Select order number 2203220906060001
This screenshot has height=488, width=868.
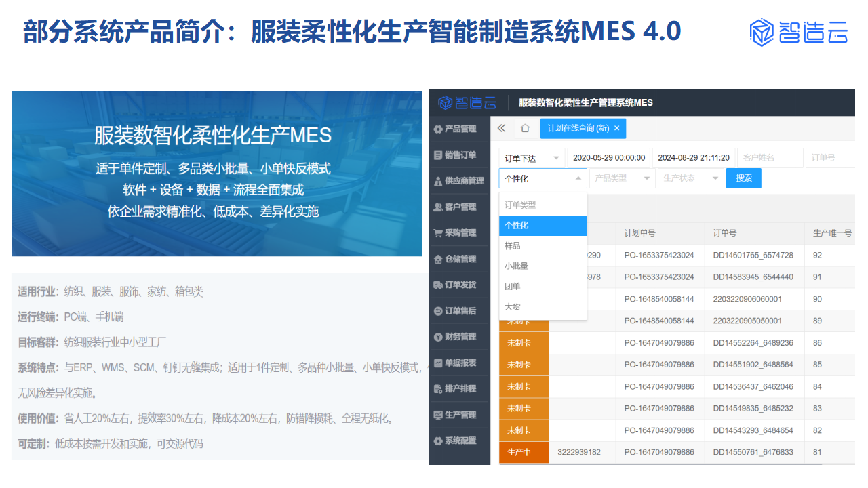747,299
